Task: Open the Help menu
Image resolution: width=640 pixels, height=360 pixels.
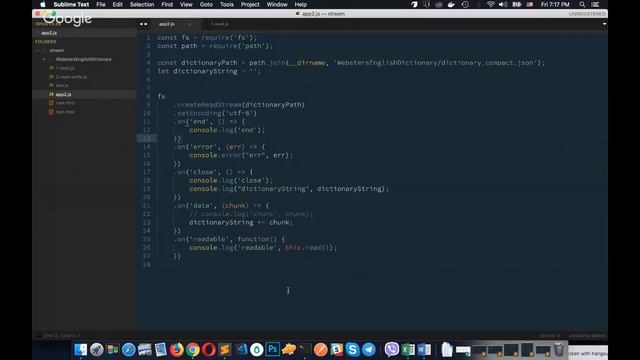Action: 300,4
